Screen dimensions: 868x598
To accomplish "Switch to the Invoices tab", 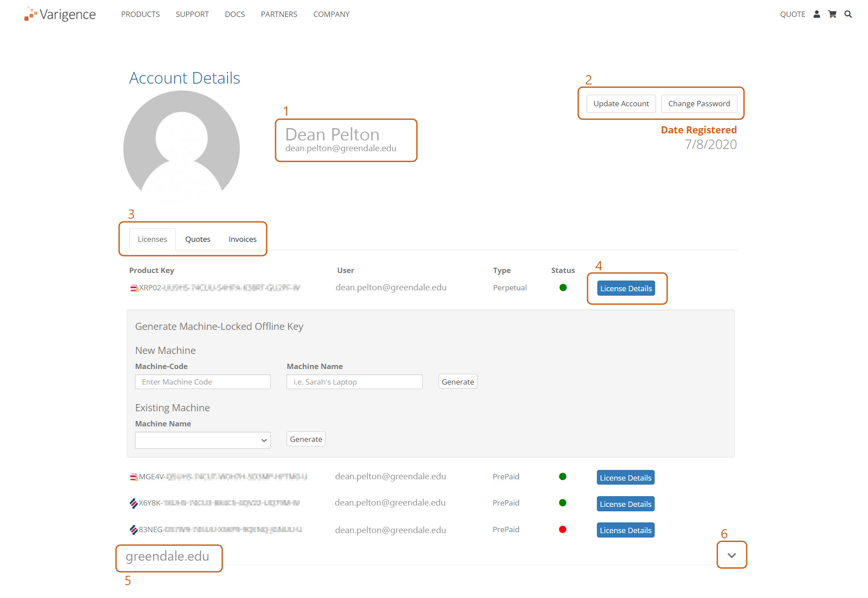I will point(243,239).
